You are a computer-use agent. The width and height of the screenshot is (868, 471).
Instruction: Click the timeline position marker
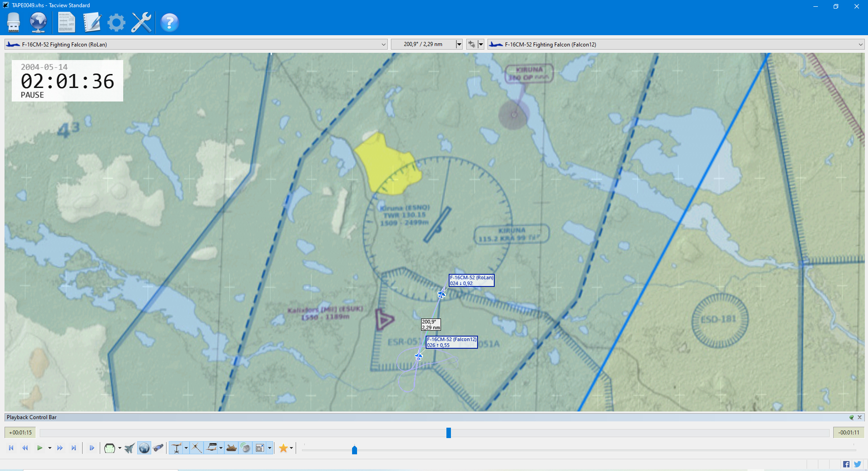pyautogui.click(x=449, y=433)
